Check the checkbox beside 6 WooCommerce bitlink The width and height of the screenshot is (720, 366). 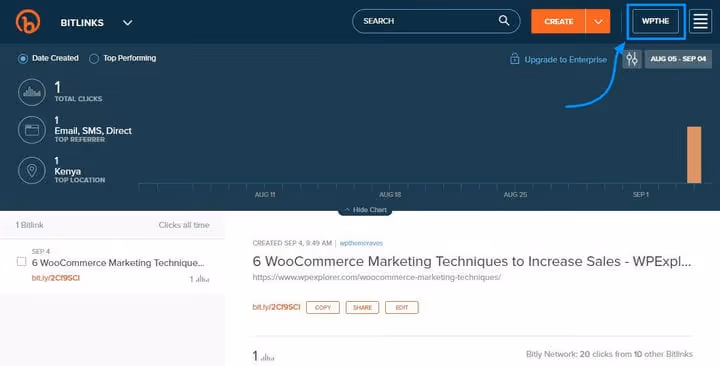click(x=21, y=261)
